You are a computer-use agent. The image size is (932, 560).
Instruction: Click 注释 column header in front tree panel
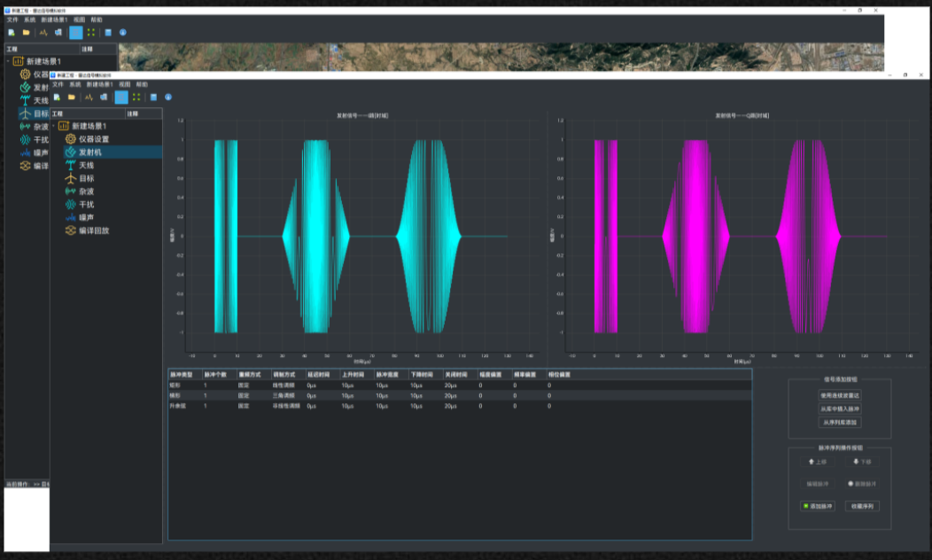pyautogui.click(x=144, y=113)
